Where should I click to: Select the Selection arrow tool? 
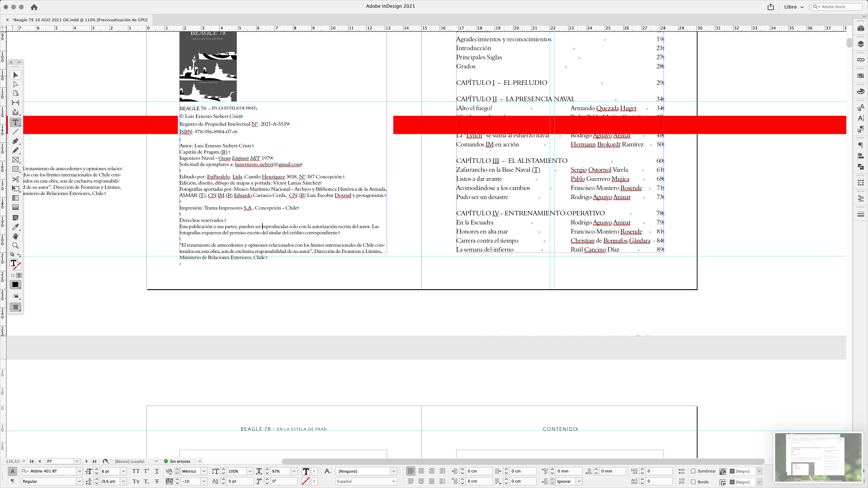click(x=15, y=75)
